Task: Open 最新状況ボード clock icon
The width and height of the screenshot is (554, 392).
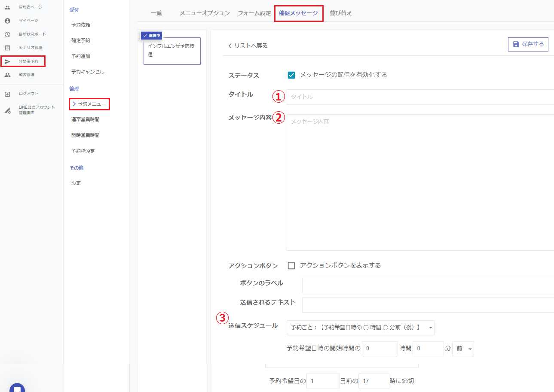Action: click(x=7, y=34)
